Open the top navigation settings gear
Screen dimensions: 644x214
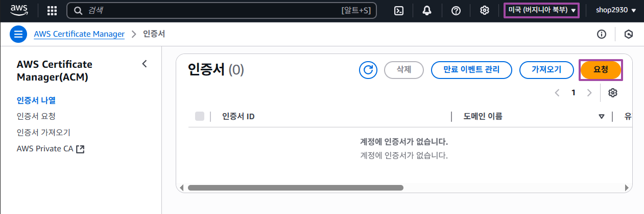point(485,11)
